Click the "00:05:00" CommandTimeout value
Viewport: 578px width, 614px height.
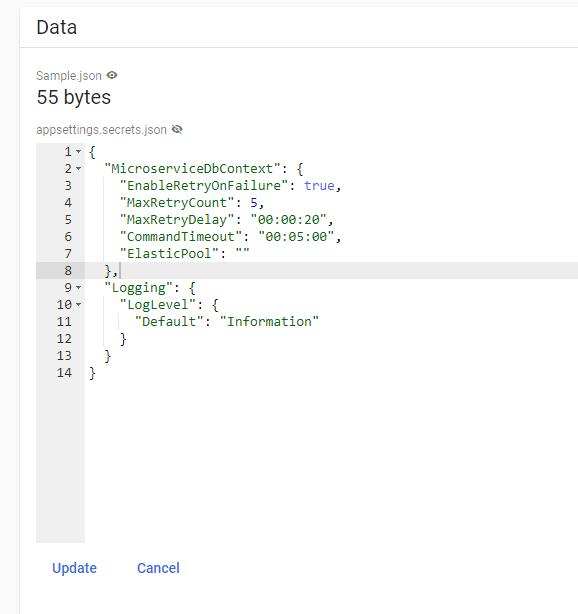pos(296,237)
